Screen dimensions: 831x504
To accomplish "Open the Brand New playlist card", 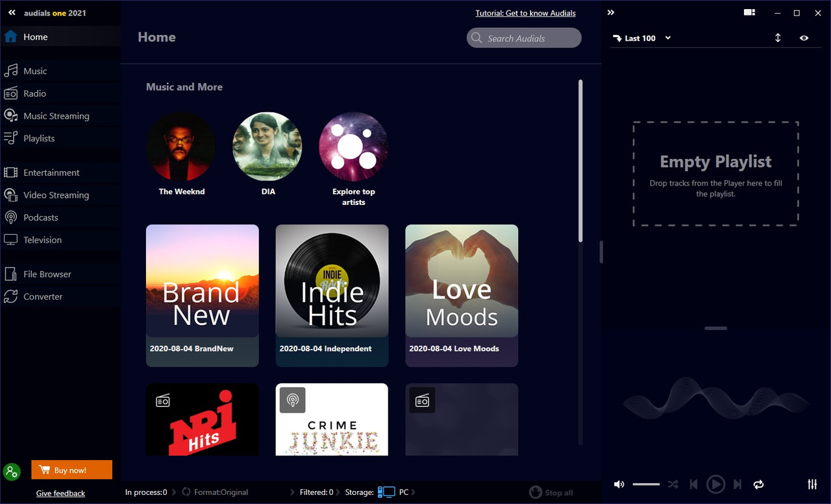I will 203,295.
